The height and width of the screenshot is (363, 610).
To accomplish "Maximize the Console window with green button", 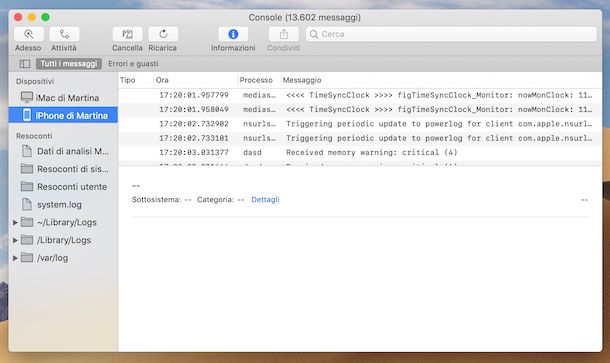I will coord(45,17).
